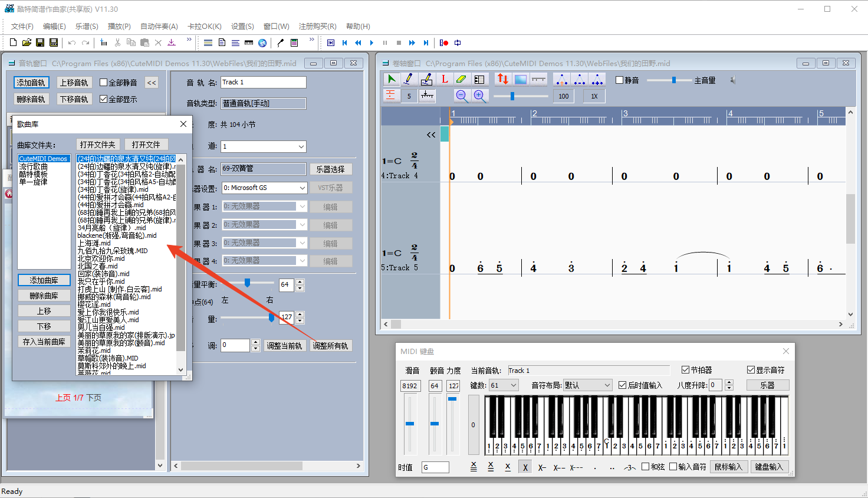Open the 编辑(E) menu
The image size is (868, 498).
54,26
